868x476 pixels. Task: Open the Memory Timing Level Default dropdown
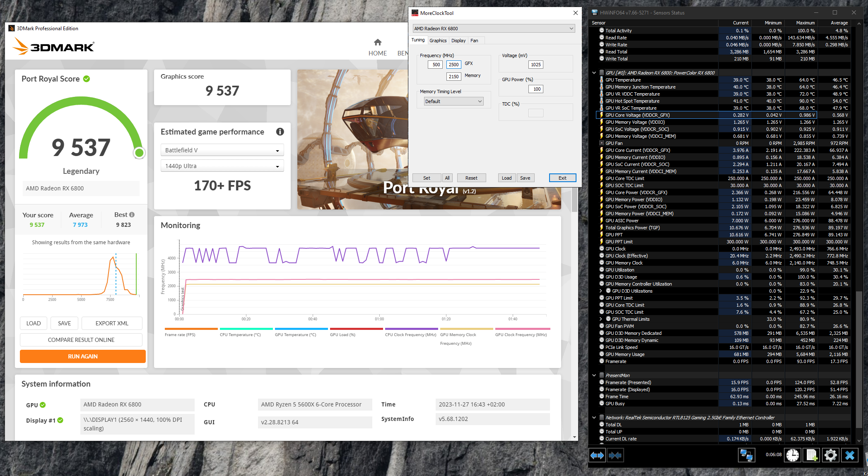pyautogui.click(x=453, y=101)
